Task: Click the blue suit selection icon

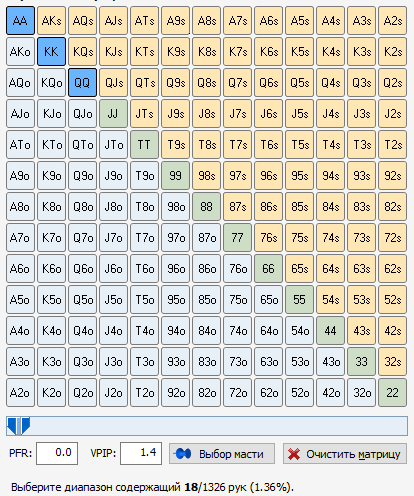Action: tap(182, 454)
